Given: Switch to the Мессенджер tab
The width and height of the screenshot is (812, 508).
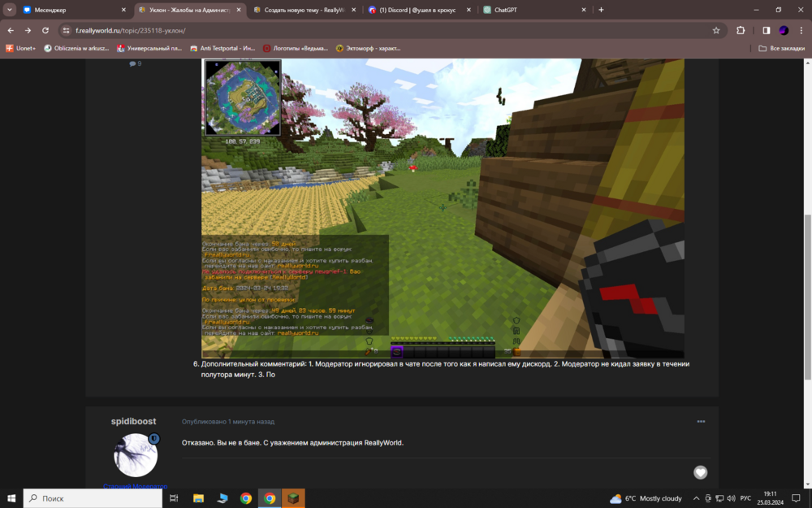Looking at the screenshot, I should [74, 10].
